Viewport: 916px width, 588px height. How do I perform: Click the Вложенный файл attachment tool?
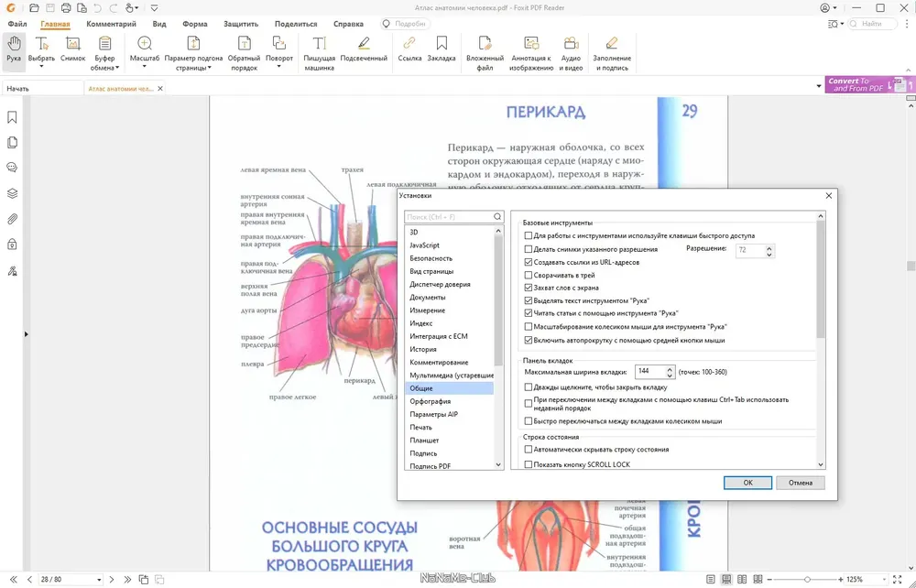(x=485, y=52)
